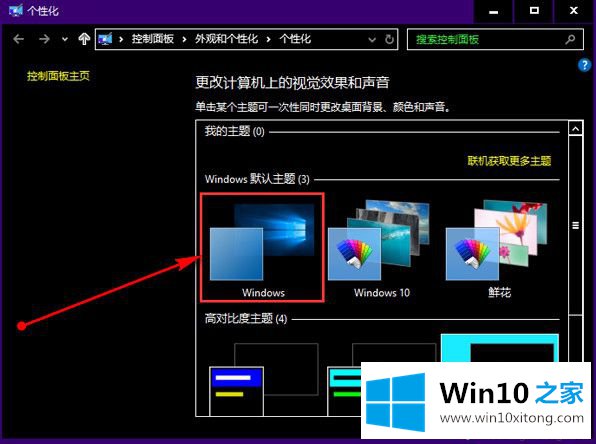Image resolution: width=596 pixels, height=444 pixels.
Task: Open address bar history dropdown
Action: click(372, 39)
